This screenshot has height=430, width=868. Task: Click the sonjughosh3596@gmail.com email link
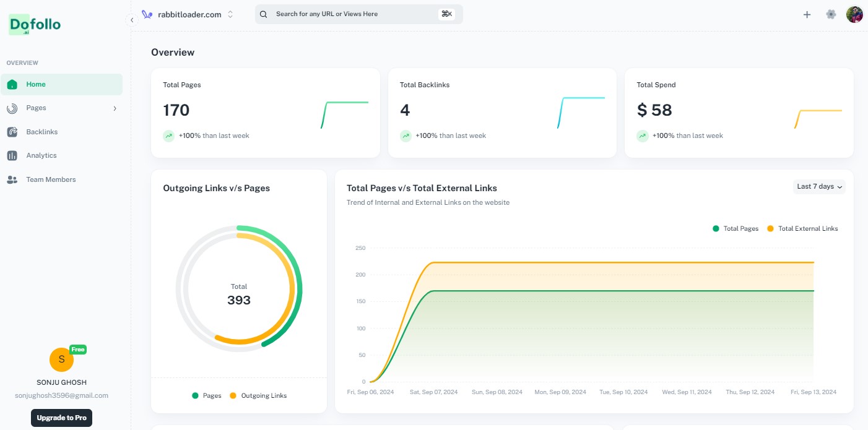coord(61,395)
